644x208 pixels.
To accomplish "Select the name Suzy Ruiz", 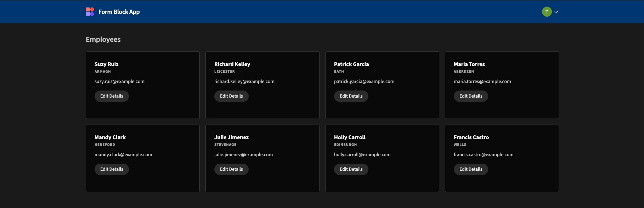I will pyautogui.click(x=106, y=64).
